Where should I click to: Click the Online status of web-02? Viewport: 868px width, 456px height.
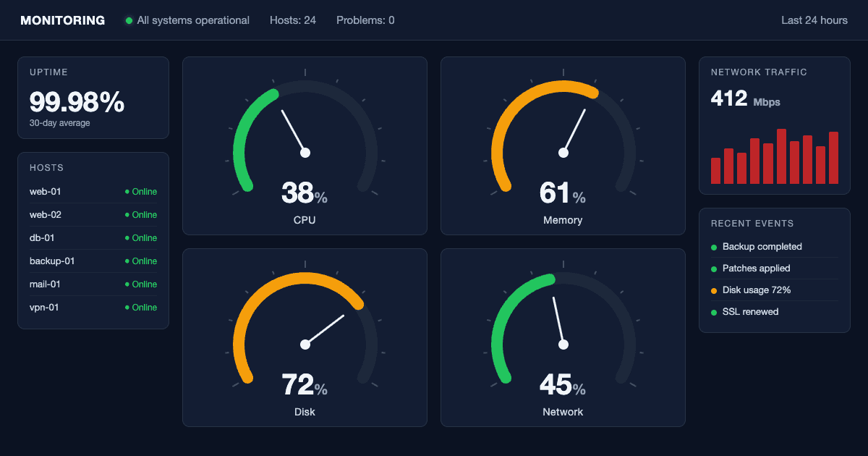tap(141, 215)
